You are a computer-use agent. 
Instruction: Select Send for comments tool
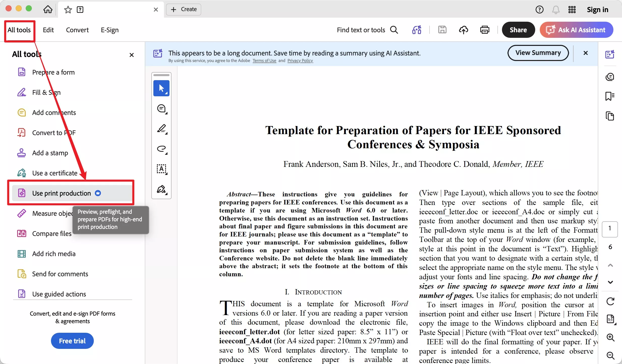pyautogui.click(x=72, y=274)
